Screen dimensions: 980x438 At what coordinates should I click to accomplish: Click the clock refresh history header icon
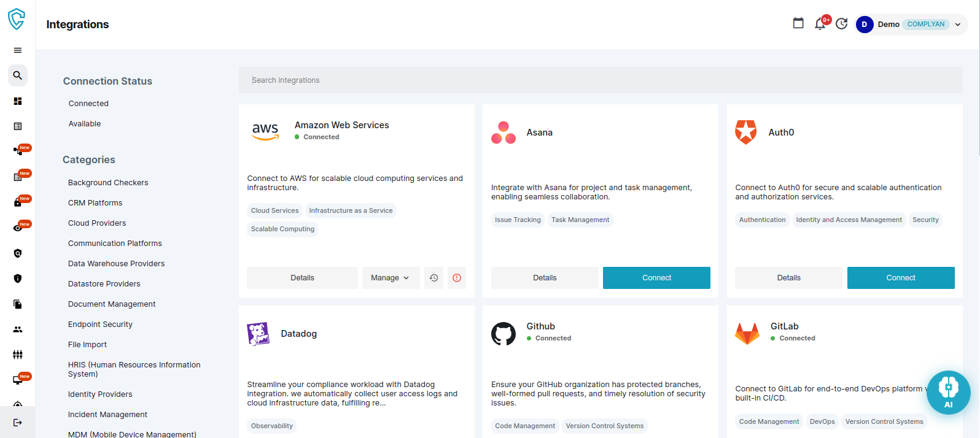tap(842, 24)
